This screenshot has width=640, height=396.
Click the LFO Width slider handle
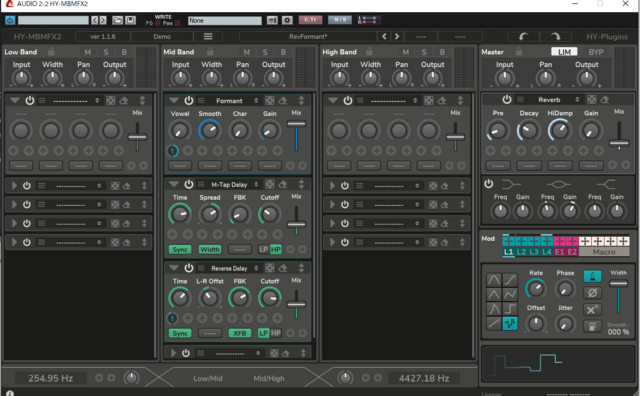point(618,284)
